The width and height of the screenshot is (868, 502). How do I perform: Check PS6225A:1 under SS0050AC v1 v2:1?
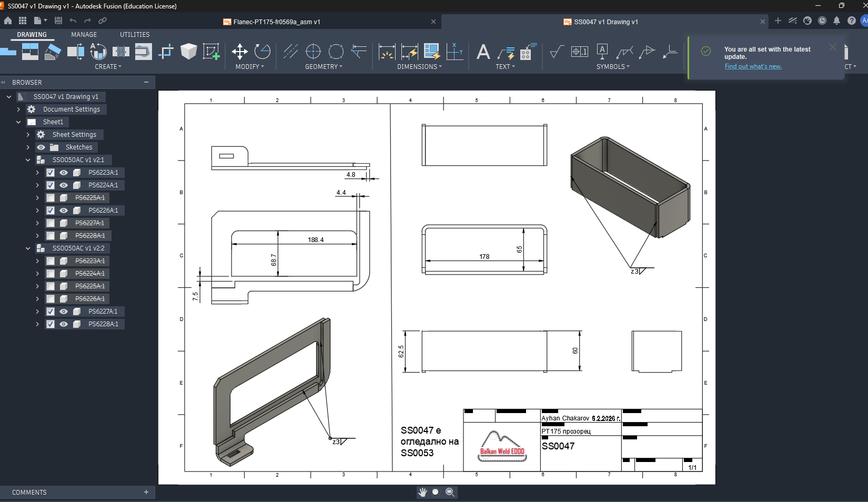point(51,198)
